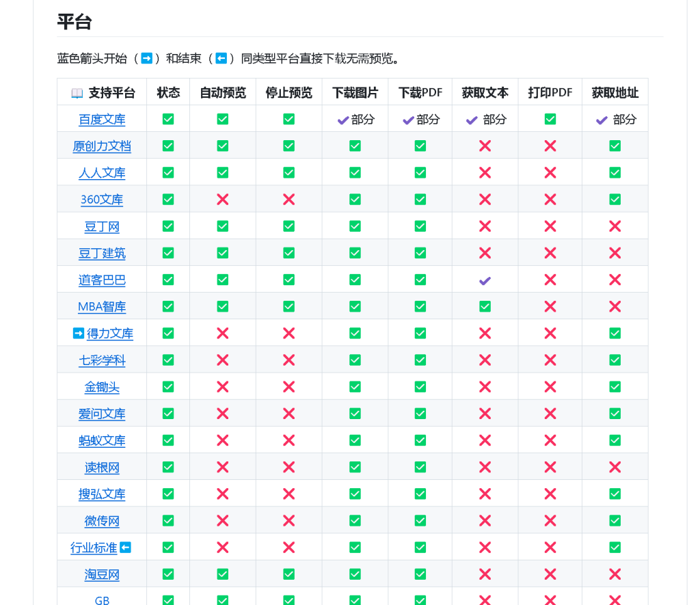Click the 停止预览 column header
Screen dimensions: 700x605
(289, 92)
